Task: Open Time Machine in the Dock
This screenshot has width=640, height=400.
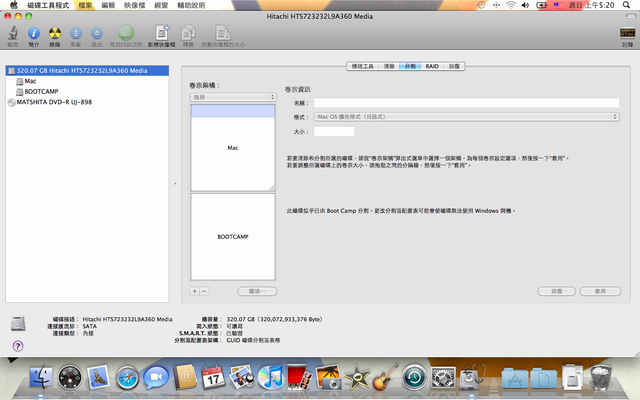Action: click(x=414, y=377)
